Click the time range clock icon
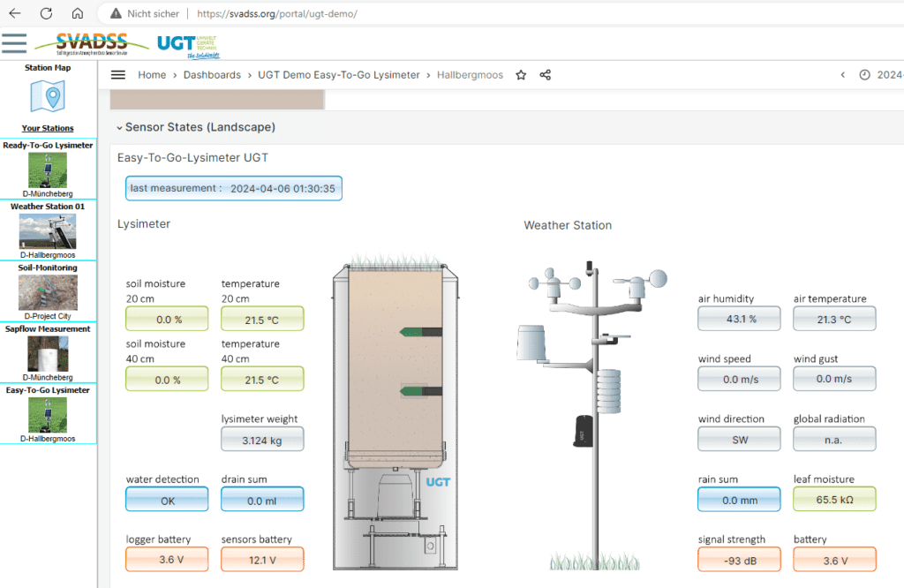 (x=864, y=75)
